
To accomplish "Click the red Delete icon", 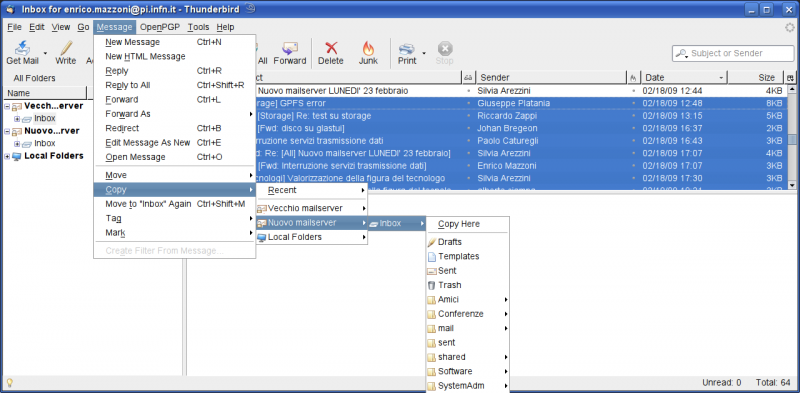I will coord(331,48).
